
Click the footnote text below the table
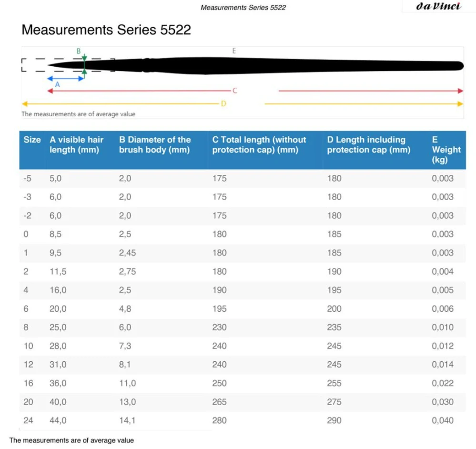(x=71, y=440)
